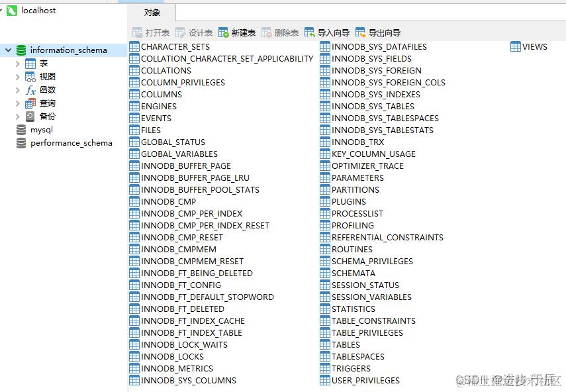Click the table icon beside PROCESSLIST
566x392 pixels.
[325, 213]
